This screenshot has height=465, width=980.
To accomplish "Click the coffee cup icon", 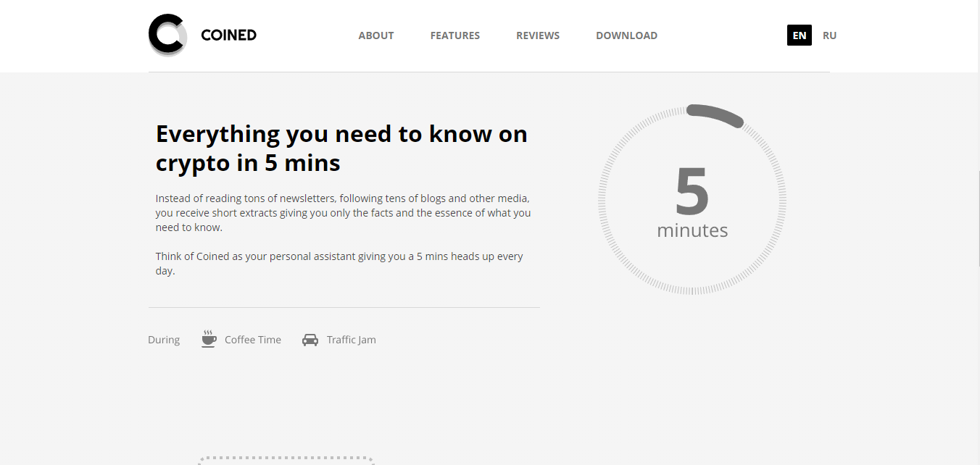I will pyautogui.click(x=209, y=339).
